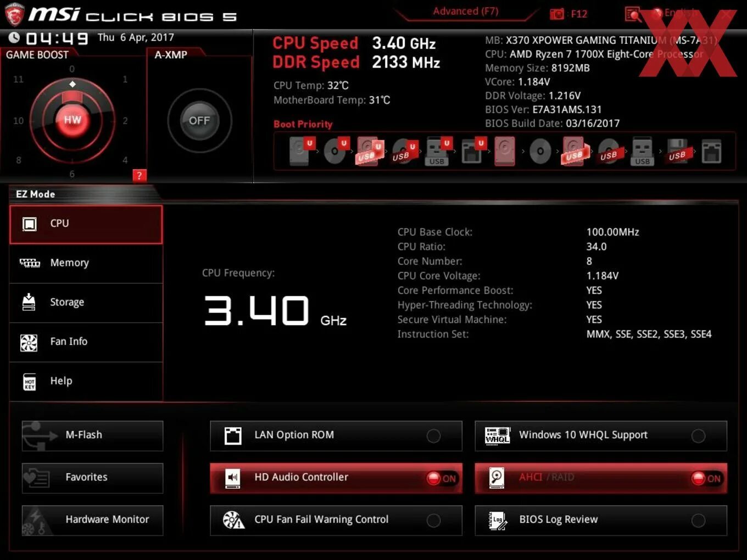
Task: Click the GAME BOOST label
Action: 37,55
